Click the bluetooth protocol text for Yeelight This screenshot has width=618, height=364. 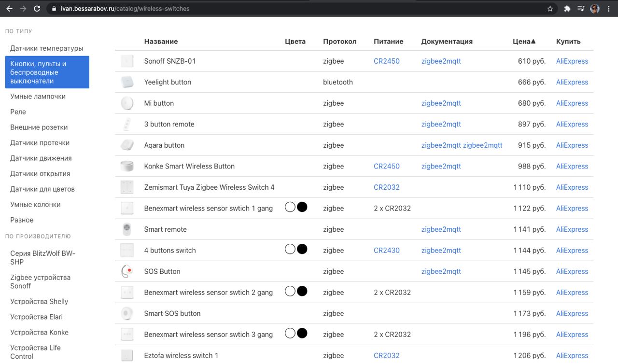coord(338,82)
